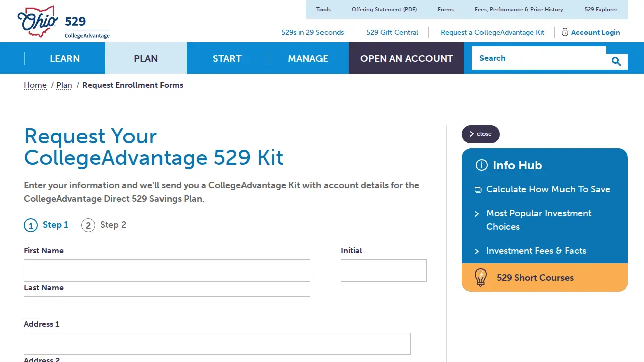Click the Request Your CollegeAdvantage 529 Kit heading
644x362 pixels.
(154, 147)
